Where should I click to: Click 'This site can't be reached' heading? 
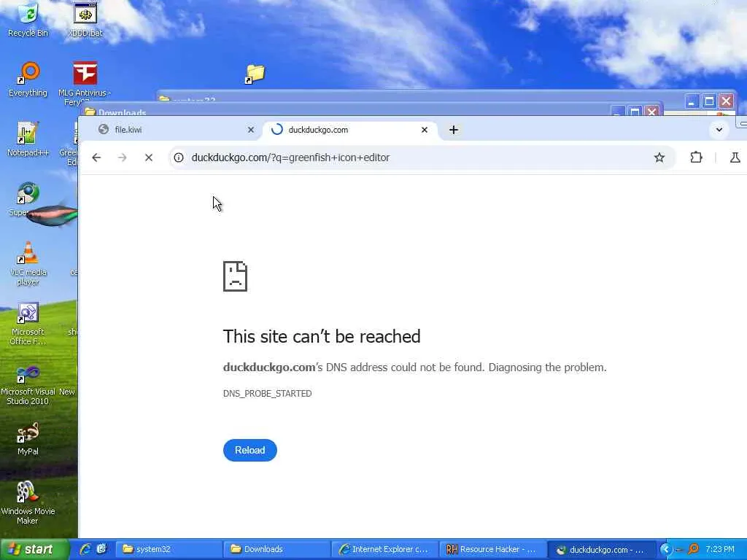click(322, 336)
